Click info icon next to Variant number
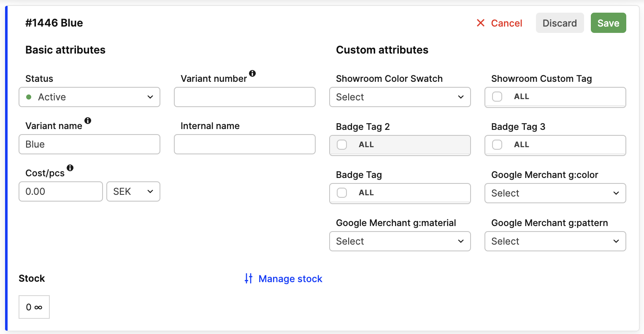The image size is (644, 334). 252,73
